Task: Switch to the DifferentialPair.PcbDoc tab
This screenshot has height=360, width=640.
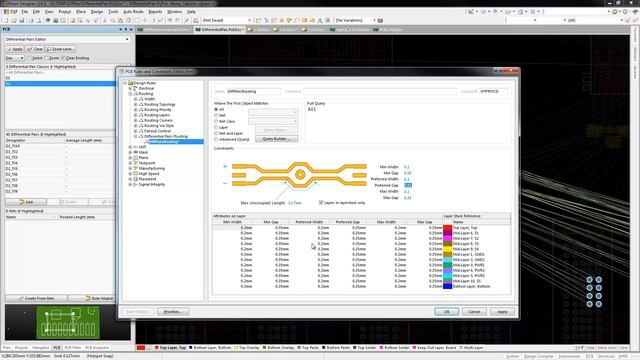Action: pos(220,29)
